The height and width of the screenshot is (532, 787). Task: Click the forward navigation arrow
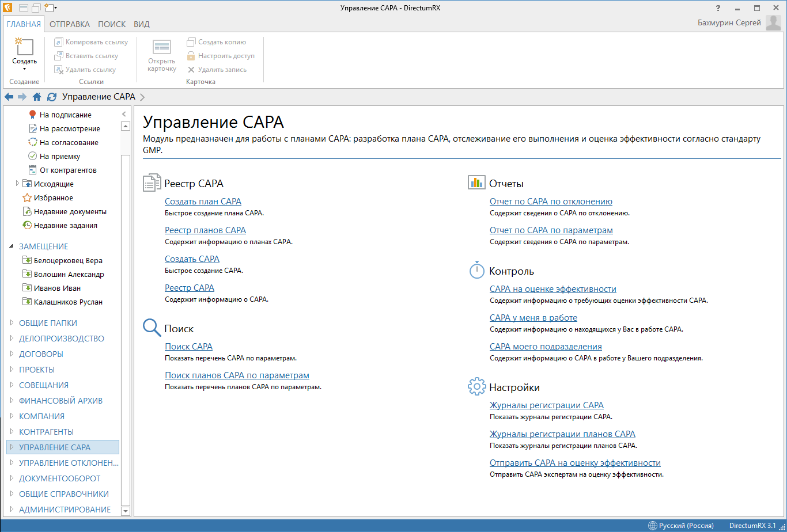(x=22, y=97)
